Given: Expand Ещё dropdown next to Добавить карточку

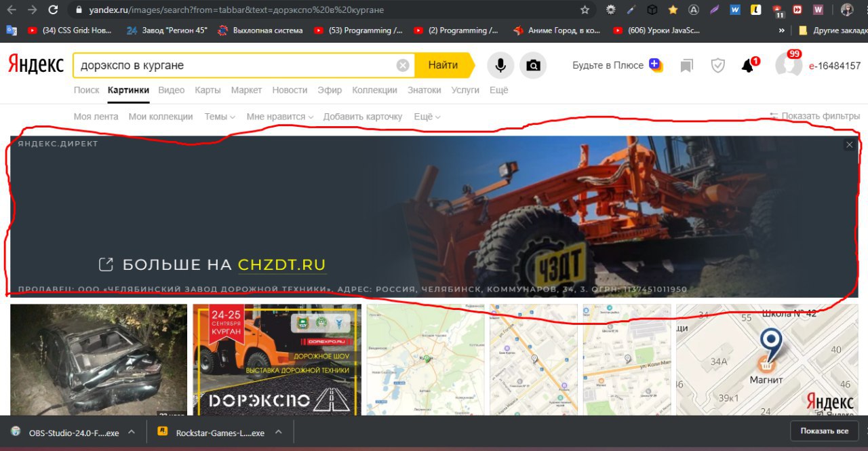Looking at the screenshot, I should tap(427, 117).
